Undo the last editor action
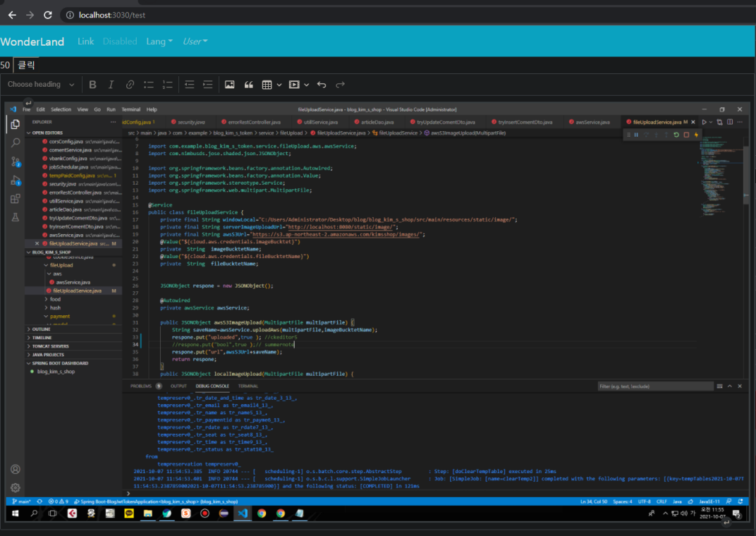This screenshot has height=536, width=756. pyautogui.click(x=322, y=85)
